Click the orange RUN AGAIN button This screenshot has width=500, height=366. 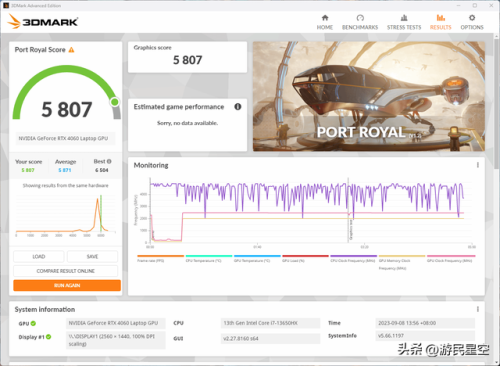67,285
